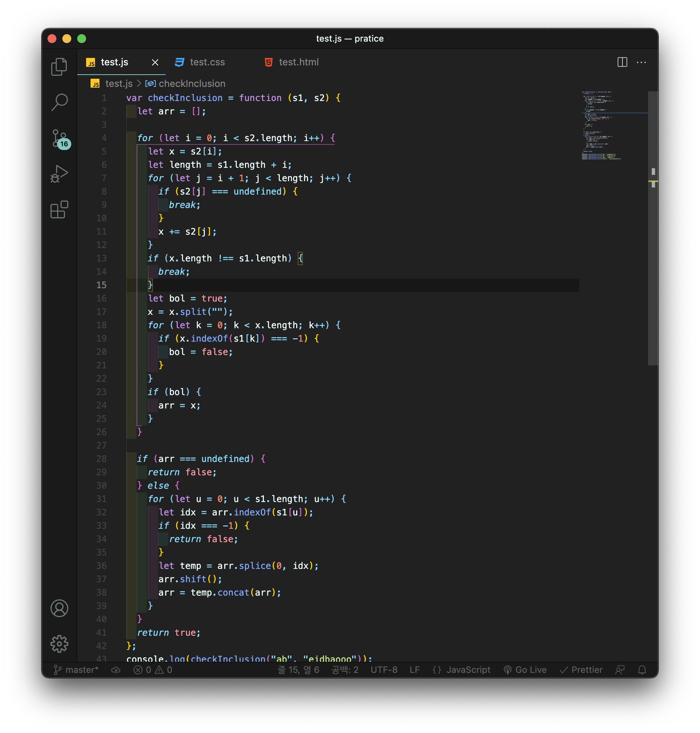Switch to the test.js tab
Viewport: 700px width, 733px height.
(114, 62)
